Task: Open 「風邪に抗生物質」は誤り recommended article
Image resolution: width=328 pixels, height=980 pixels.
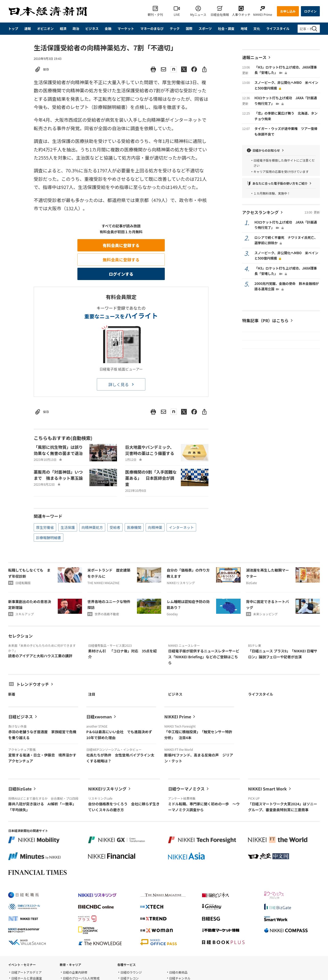Action: (58, 450)
